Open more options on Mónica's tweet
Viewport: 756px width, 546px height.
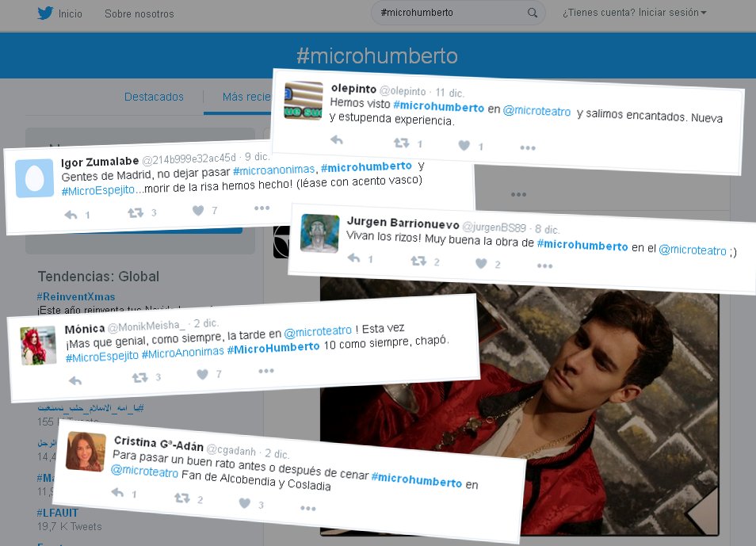pos(266,371)
